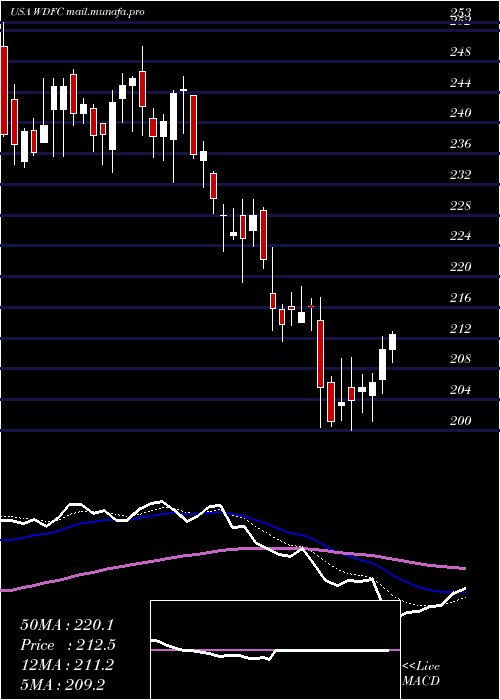Click the 244 price axis label

(x=461, y=83)
